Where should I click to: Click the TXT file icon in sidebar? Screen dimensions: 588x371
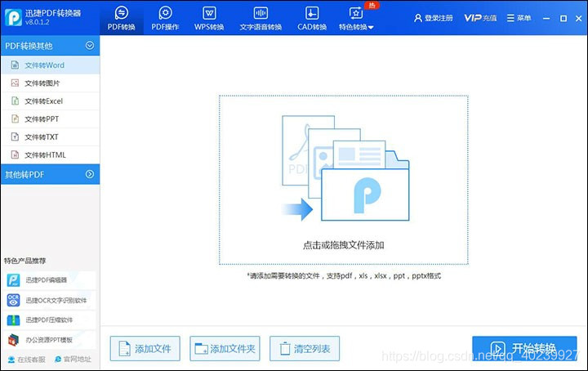point(15,136)
